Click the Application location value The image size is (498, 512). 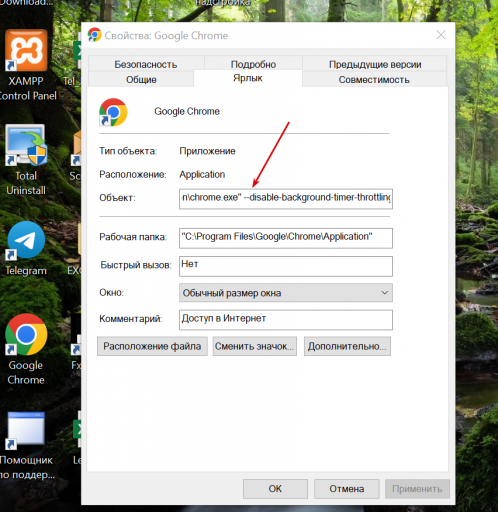click(202, 174)
